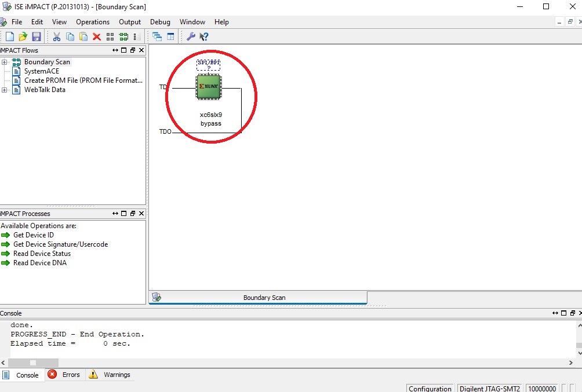The width and height of the screenshot is (582, 392).
Task: Click the xc6slx9 device label
Action: click(211, 115)
